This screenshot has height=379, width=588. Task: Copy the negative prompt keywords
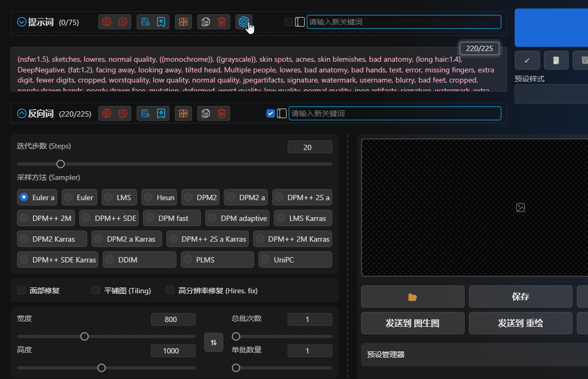point(206,113)
